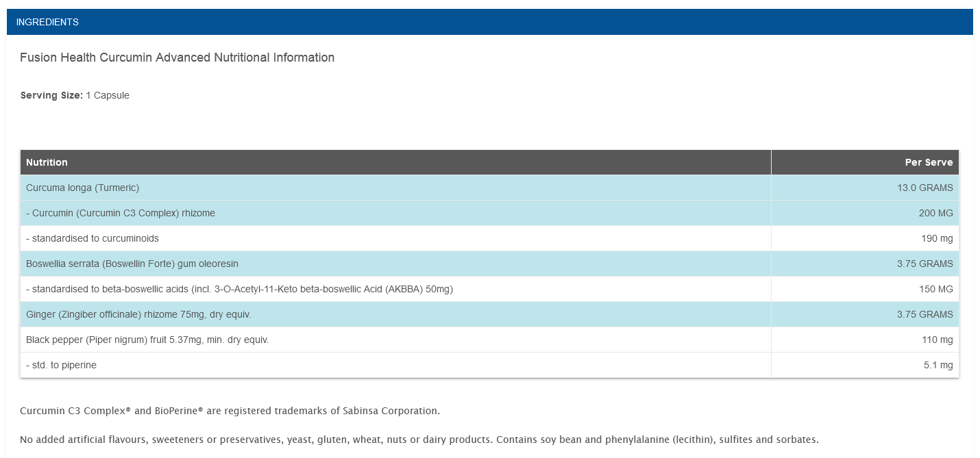Click the 3.75 GRAMS value for Ginger
Screen dimensions: 980x458
click(925, 314)
